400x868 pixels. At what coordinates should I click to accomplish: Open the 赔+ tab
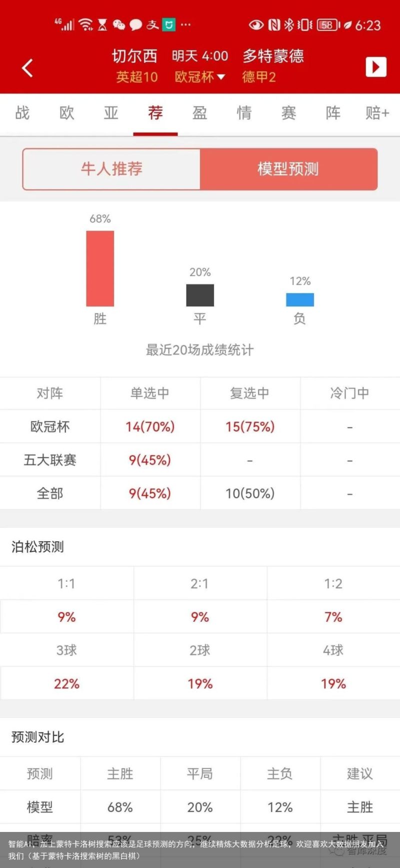tap(377, 113)
